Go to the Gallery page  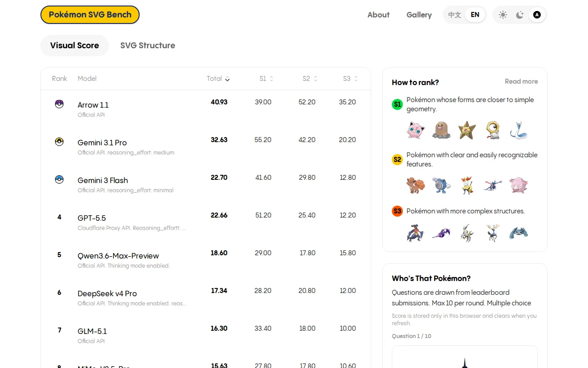[x=419, y=15]
